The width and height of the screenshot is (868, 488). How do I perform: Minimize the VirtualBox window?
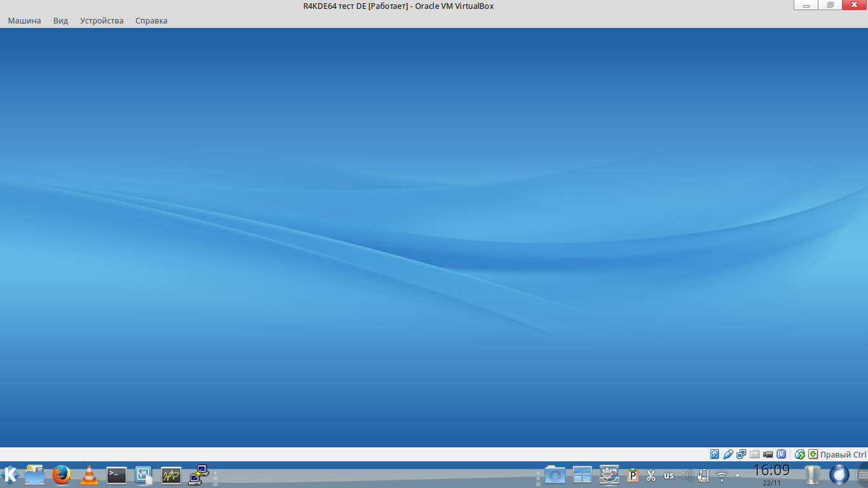pos(806,5)
